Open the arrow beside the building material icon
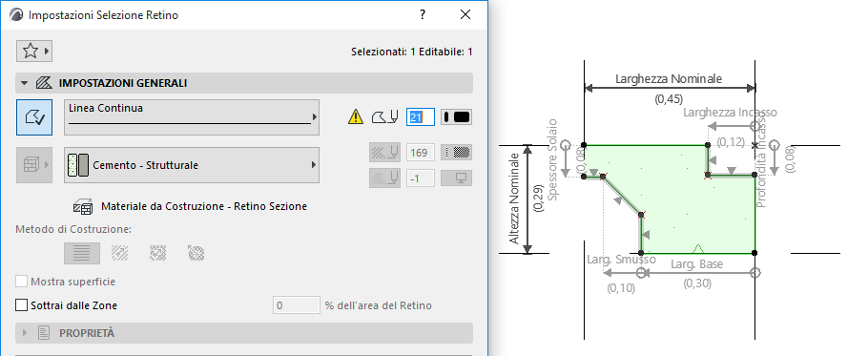This screenshot has width=868, height=356. [47, 165]
